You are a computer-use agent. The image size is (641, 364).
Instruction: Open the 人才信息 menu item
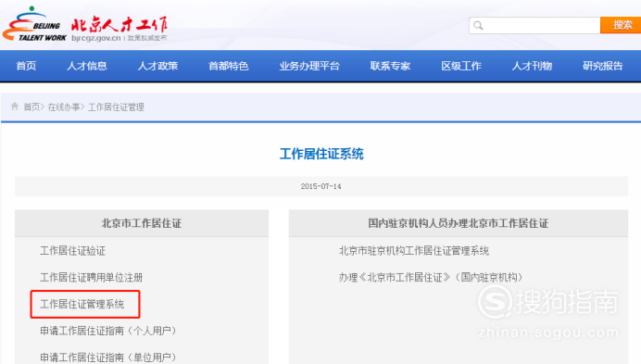tap(87, 66)
